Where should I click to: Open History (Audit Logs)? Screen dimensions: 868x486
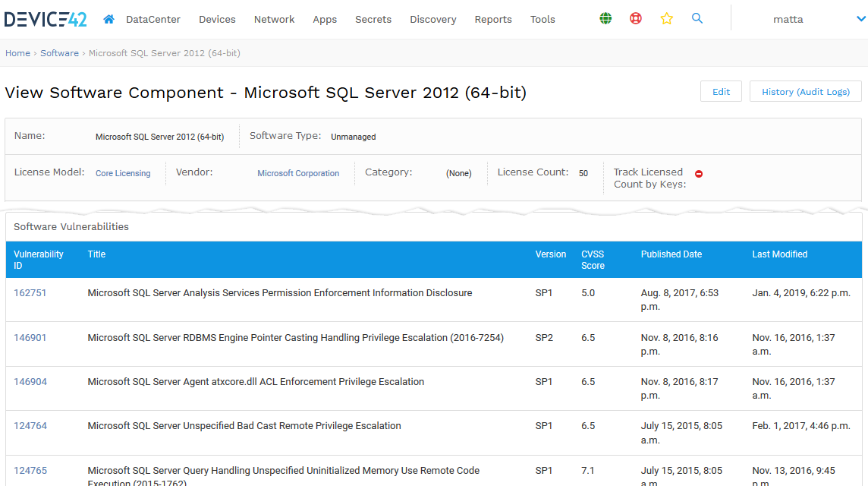click(x=806, y=91)
